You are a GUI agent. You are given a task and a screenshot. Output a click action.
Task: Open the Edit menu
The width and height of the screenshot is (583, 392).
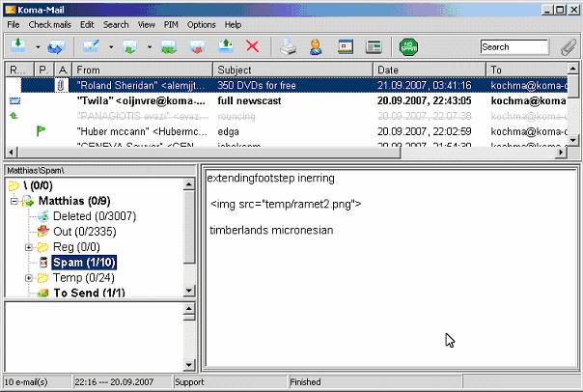tap(87, 25)
